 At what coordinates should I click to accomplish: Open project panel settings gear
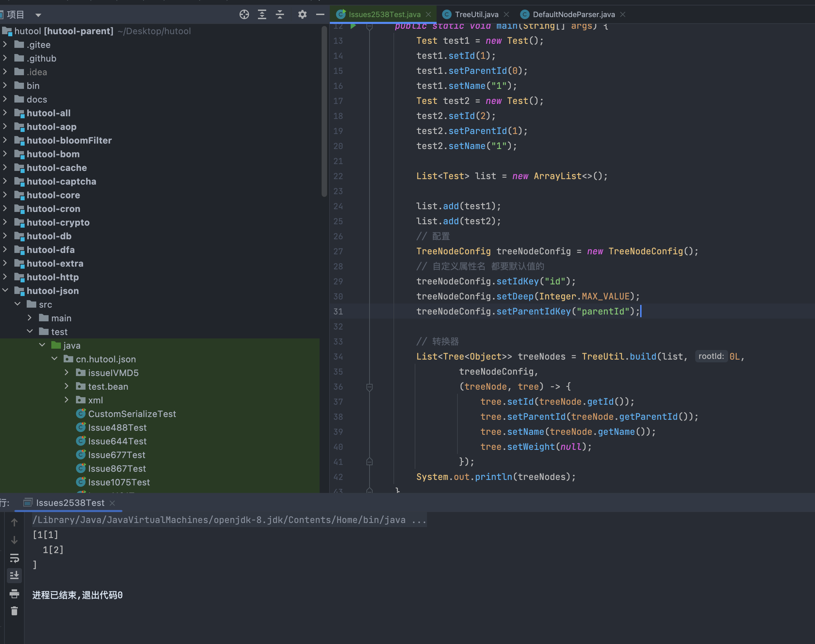(302, 14)
